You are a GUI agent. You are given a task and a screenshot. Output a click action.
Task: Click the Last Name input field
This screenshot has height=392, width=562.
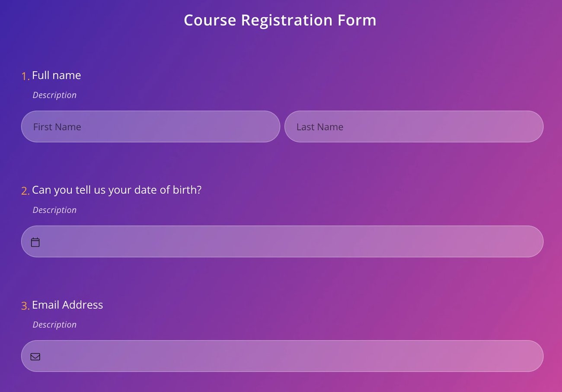(414, 126)
